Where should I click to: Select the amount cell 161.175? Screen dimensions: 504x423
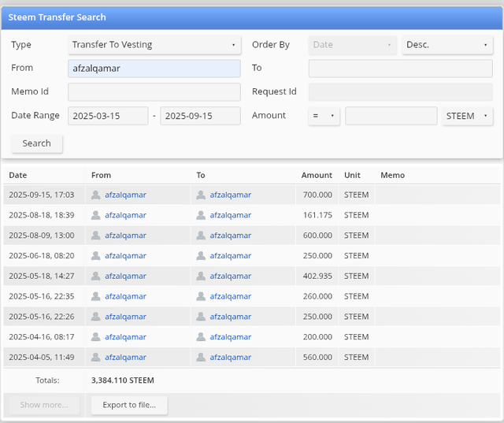(x=317, y=215)
